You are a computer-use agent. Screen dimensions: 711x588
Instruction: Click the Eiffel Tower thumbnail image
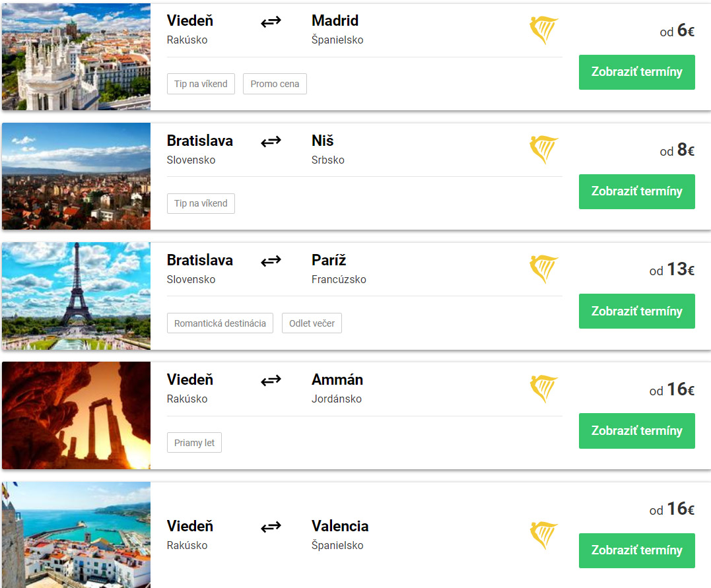(76, 296)
